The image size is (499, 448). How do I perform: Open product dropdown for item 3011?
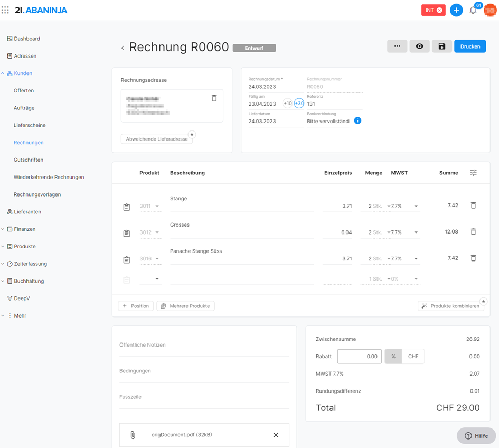(x=157, y=206)
